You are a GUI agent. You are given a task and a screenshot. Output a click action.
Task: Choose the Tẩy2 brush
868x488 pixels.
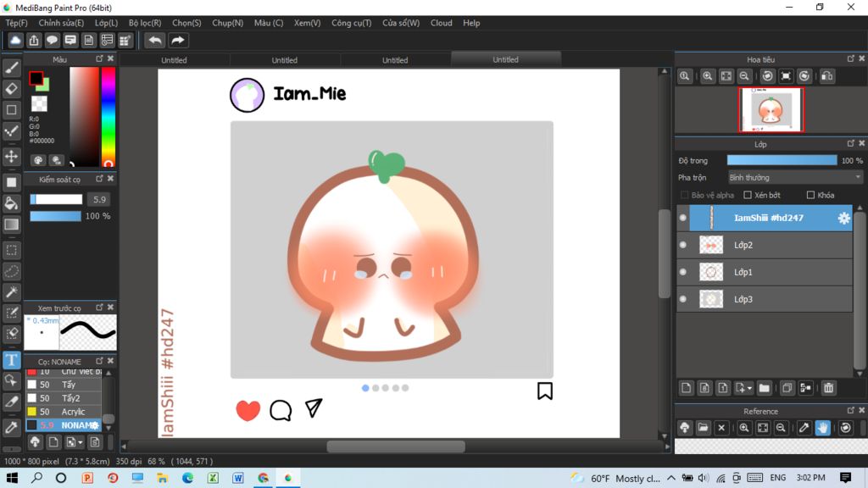64,398
